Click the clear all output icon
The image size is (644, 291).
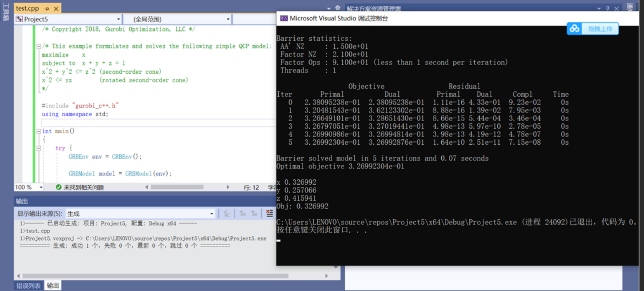pos(270,213)
